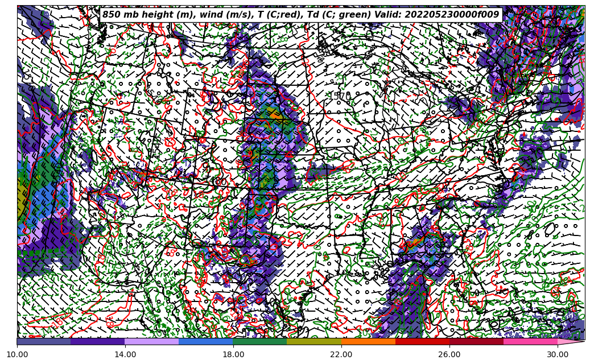Pick the blue 16-18 colorbar segment

[205, 342]
